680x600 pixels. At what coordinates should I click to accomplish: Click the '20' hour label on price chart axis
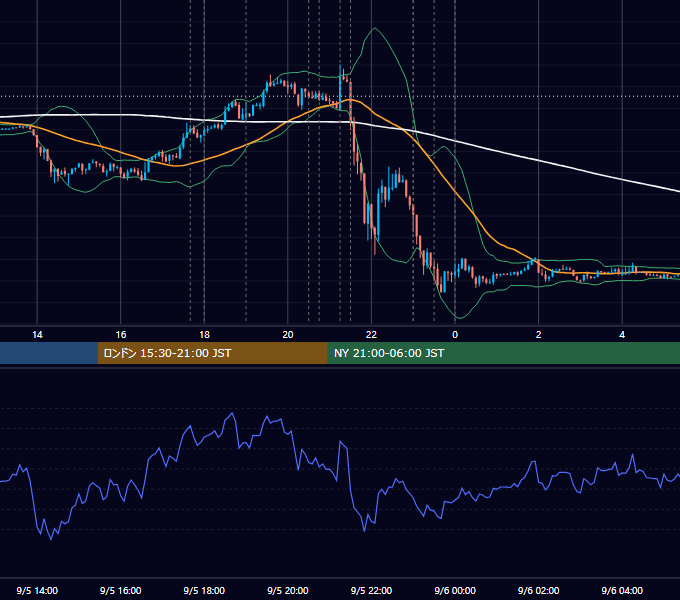[x=288, y=335]
